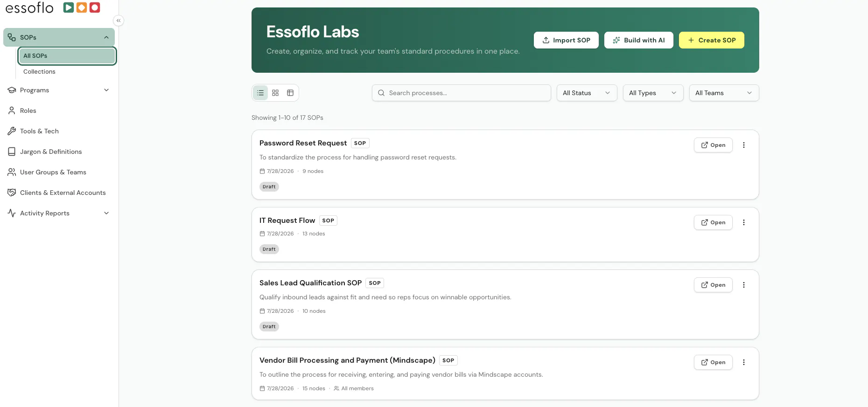Click the All members icon on Vendor Bill card

pyautogui.click(x=336, y=388)
